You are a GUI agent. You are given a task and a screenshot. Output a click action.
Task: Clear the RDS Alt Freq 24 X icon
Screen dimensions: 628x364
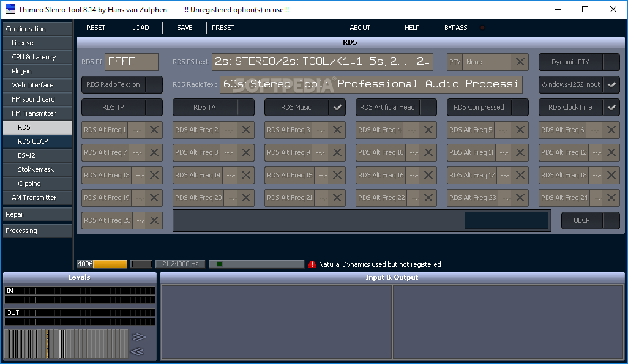611,198
